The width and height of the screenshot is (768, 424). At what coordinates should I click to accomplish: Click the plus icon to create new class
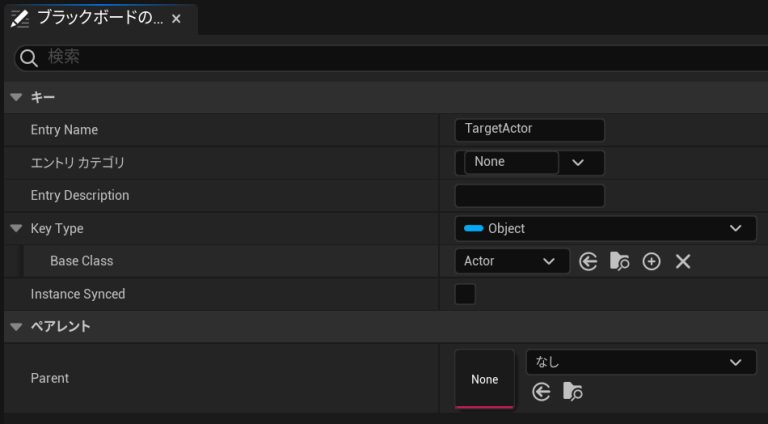point(651,261)
